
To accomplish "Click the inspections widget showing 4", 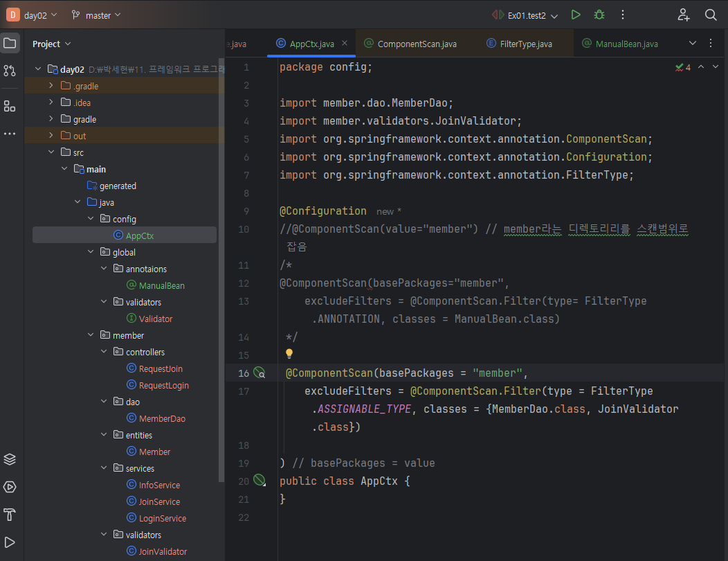I will [683, 67].
